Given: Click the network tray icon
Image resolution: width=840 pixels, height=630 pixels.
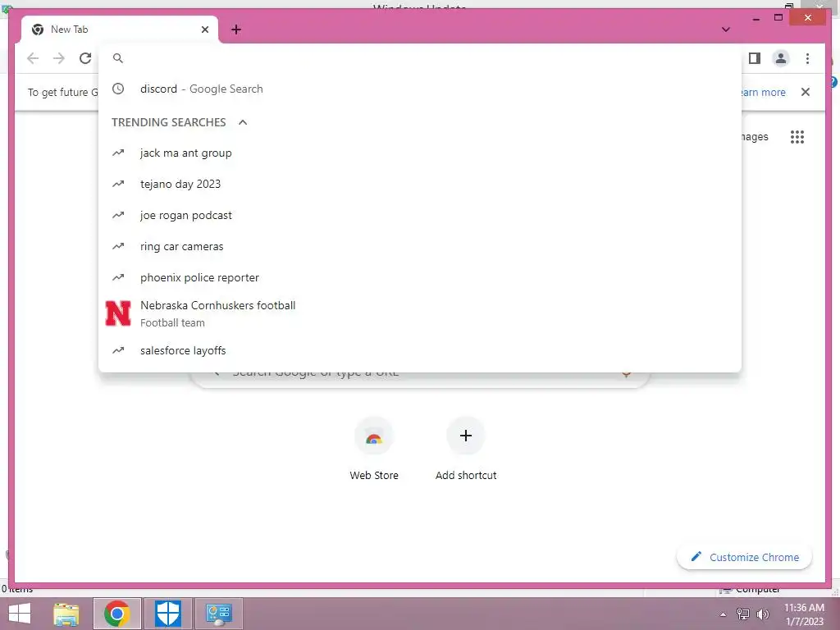Looking at the screenshot, I should [743, 614].
